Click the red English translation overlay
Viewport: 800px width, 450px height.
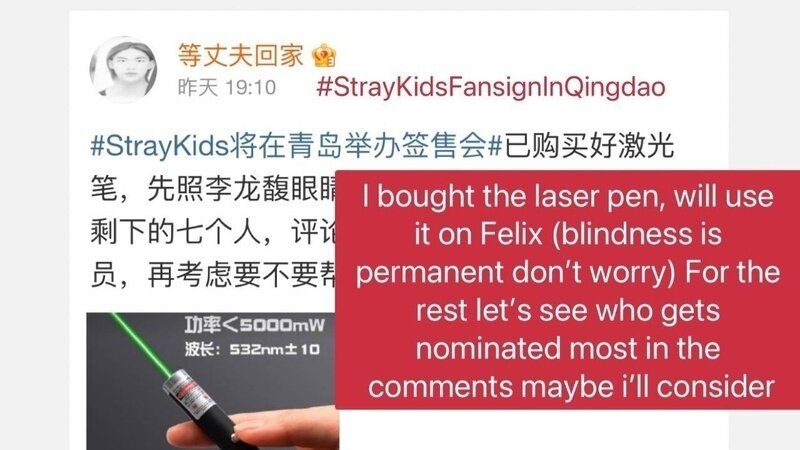coord(567,290)
